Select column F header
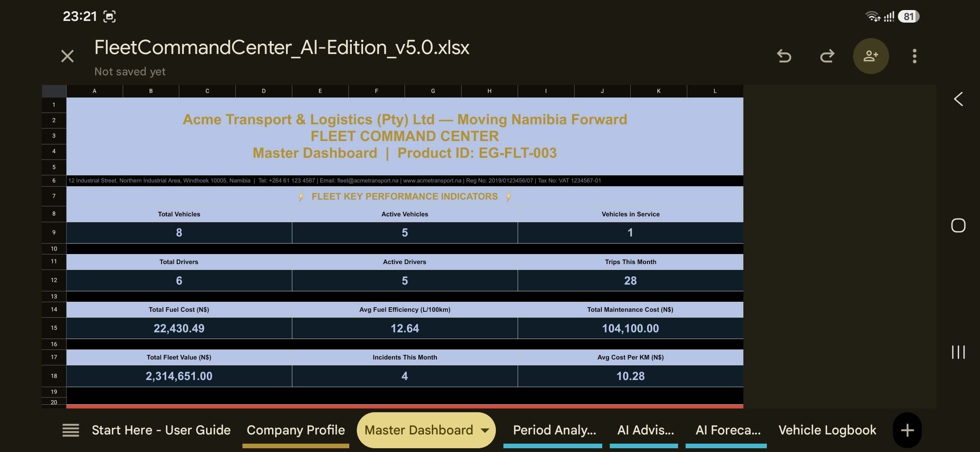This screenshot has height=452, width=980. 377,91
